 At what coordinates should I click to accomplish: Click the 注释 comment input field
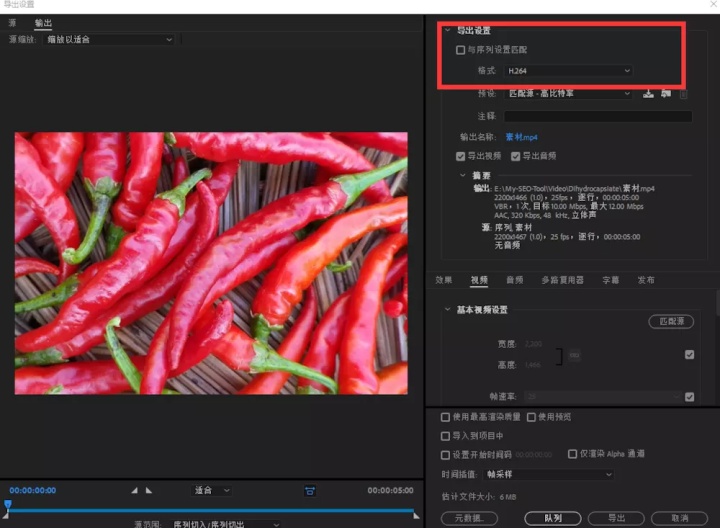598,116
